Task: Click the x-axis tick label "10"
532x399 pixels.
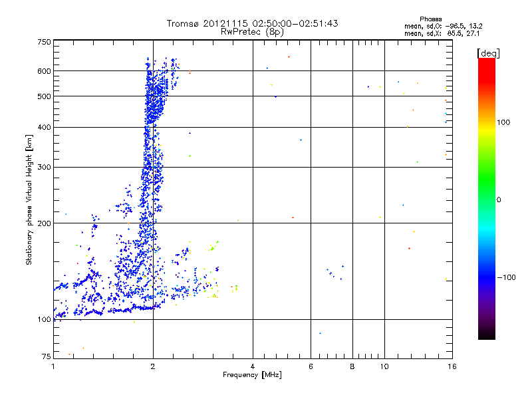Action: [x=384, y=366]
